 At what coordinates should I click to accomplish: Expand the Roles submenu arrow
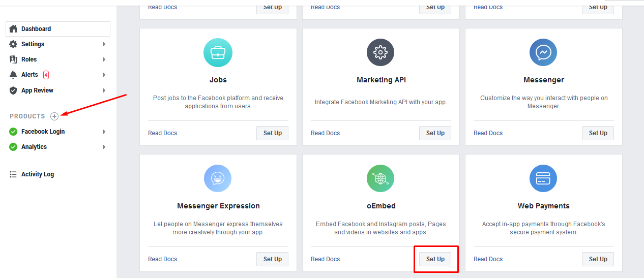click(x=104, y=59)
